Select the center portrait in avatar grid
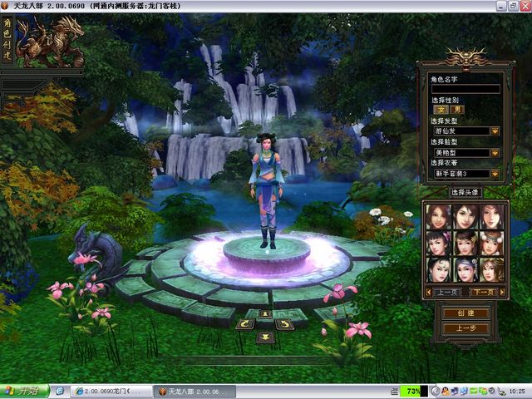 465,243
